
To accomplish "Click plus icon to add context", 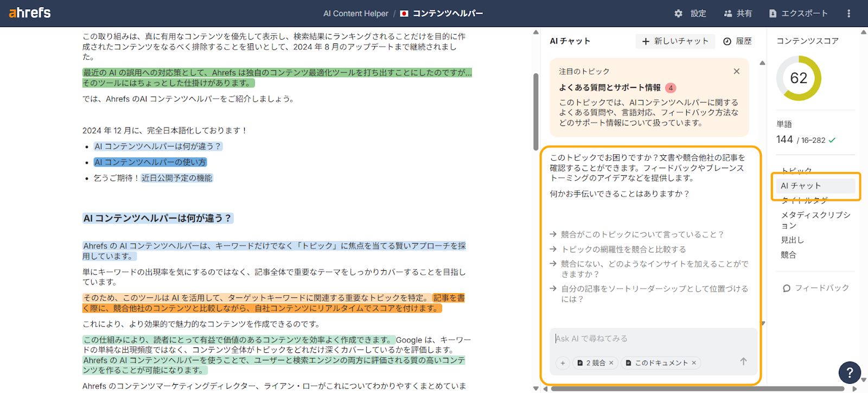I will click(x=563, y=363).
